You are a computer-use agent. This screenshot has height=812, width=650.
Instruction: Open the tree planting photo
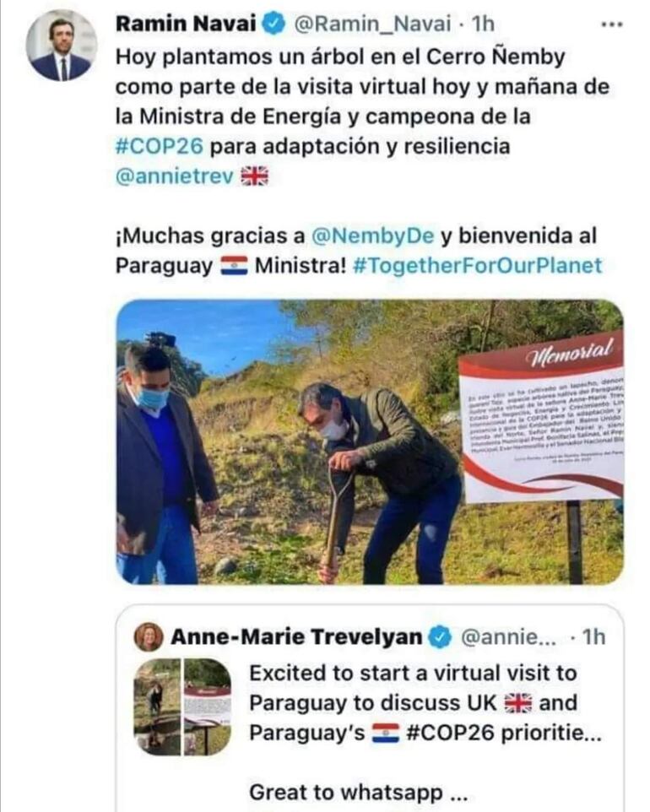point(369,442)
